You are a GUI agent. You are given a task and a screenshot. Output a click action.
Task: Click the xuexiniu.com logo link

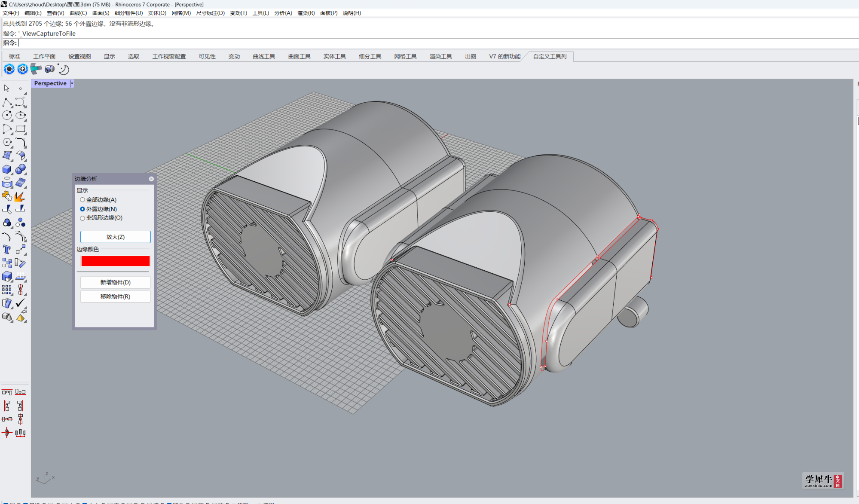[x=822, y=481]
